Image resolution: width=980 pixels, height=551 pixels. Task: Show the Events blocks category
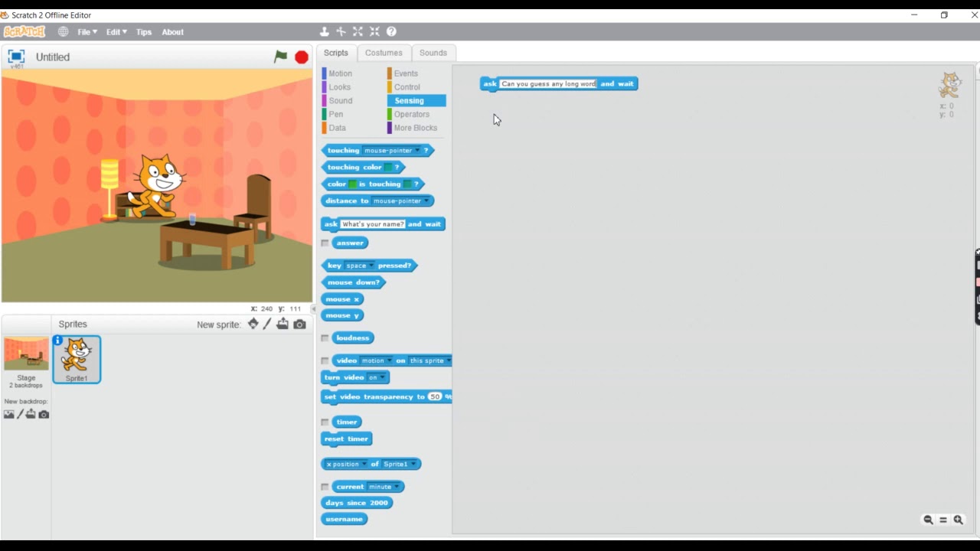(x=406, y=73)
